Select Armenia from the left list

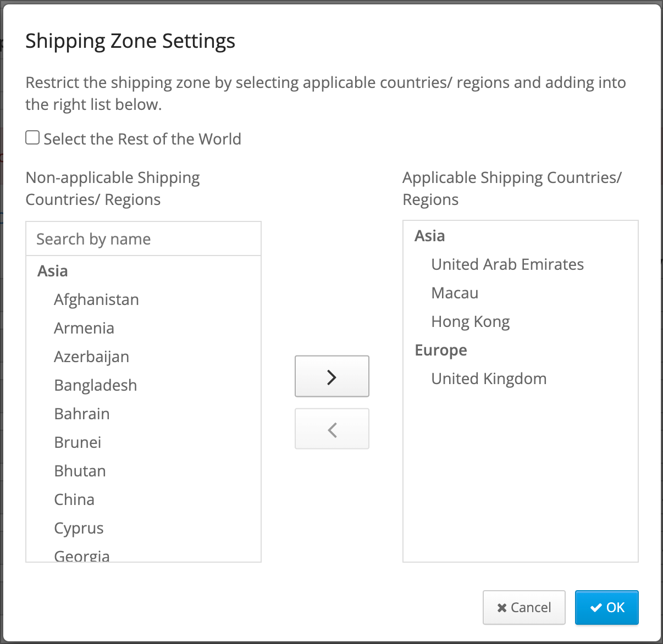click(x=84, y=328)
